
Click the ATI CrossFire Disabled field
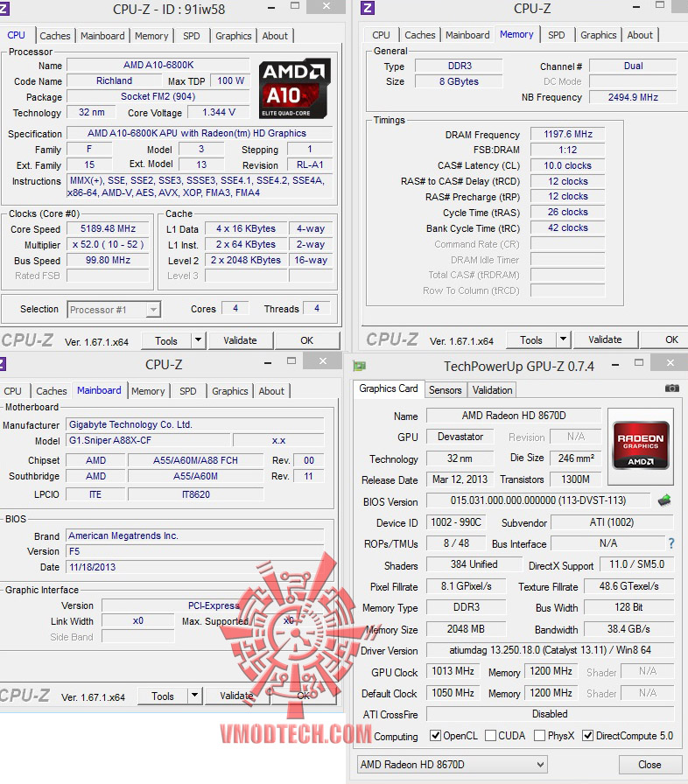(550, 714)
